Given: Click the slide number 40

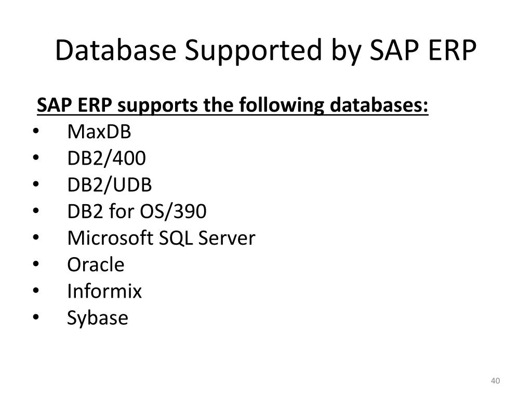Looking at the screenshot, I should [x=495, y=381].
